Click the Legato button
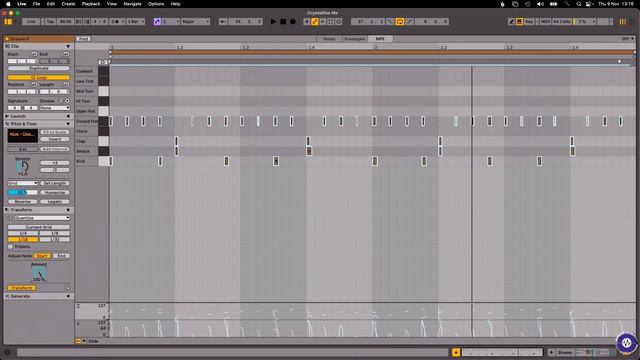The width and height of the screenshot is (640, 360). coord(55,202)
